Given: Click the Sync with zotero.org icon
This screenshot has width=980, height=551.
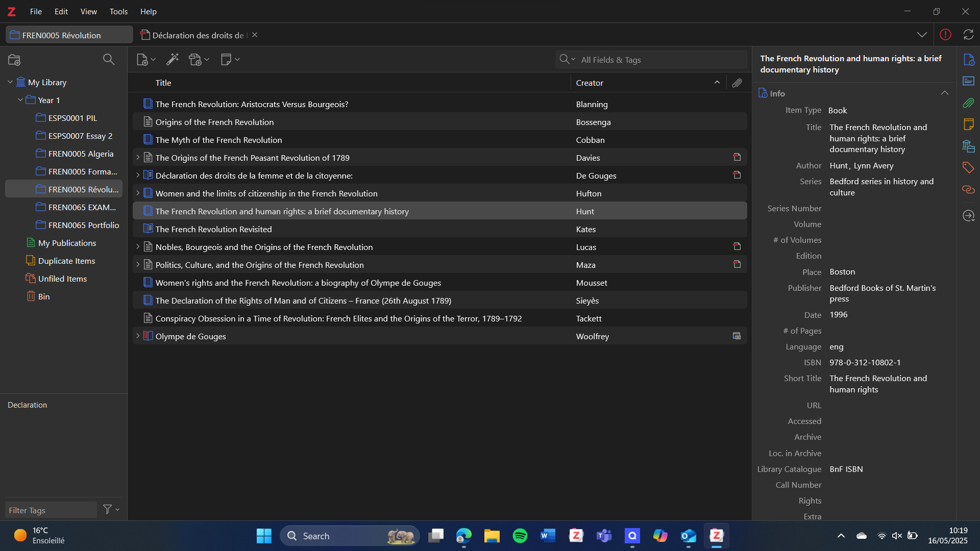Looking at the screenshot, I should coord(968,35).
